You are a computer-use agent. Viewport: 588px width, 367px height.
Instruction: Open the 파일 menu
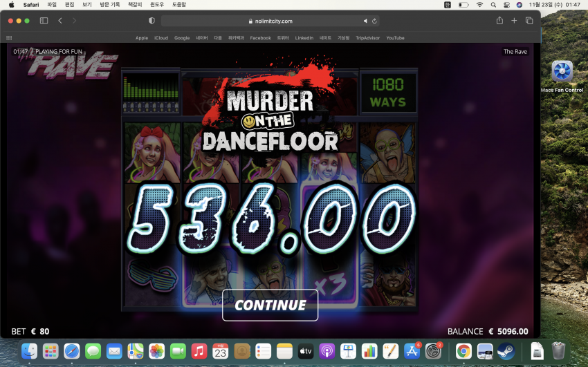[52, 5]
